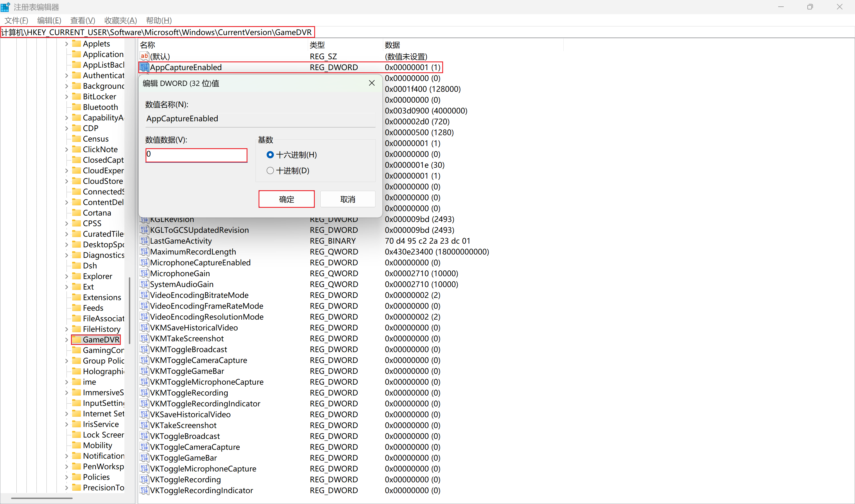This screenshot has width=855, height=504.
Task: Click the GameDVR folder icon in tree
Action: point(77,340)
